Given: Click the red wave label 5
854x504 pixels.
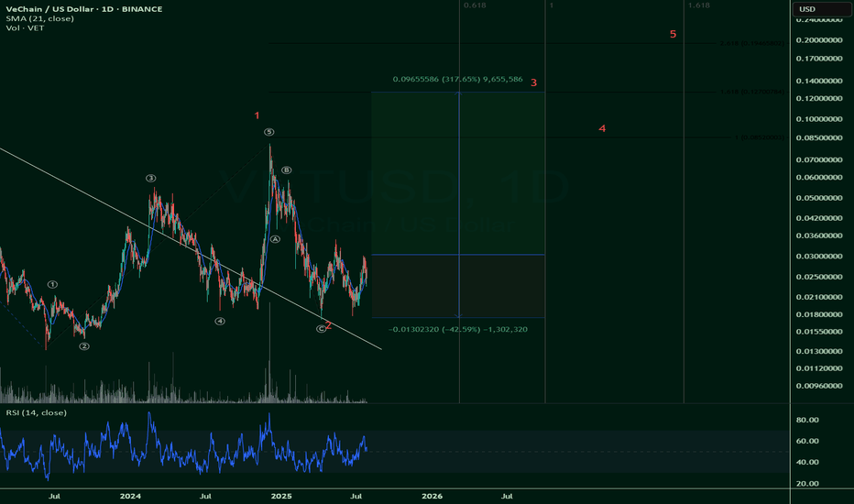Looking at the screenshot, I should (673, 34).
